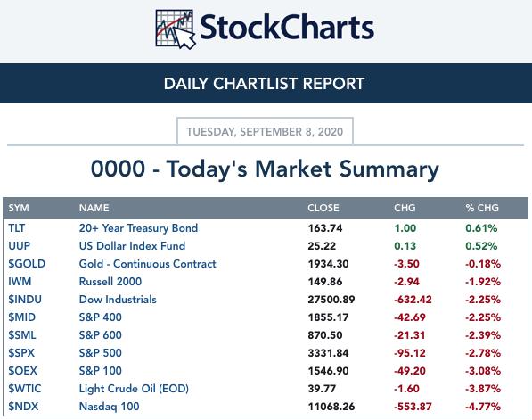Open the S&P 500 chart

(x=101, y=353)
